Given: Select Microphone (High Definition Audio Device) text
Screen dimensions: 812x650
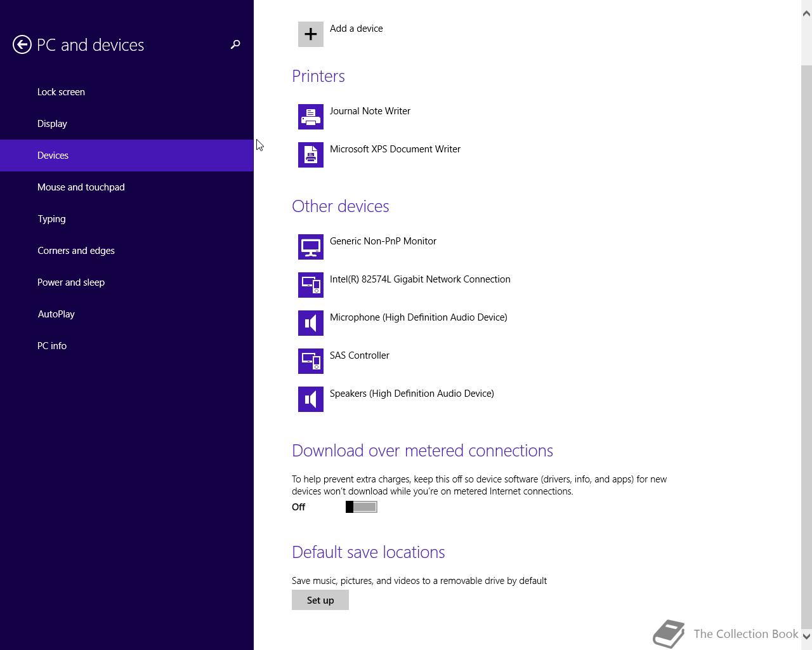Looking at the screenshot, I should click(x=419, y=317).
